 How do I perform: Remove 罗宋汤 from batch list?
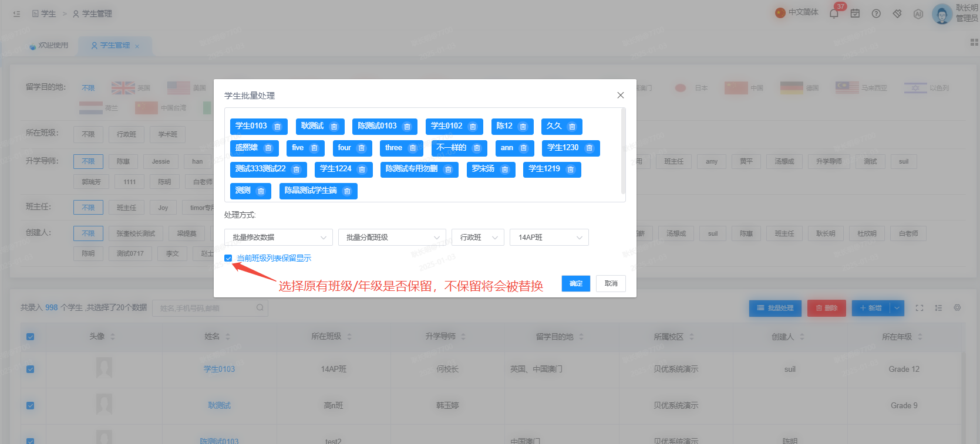pyautogui.click(x=505, y=170)
